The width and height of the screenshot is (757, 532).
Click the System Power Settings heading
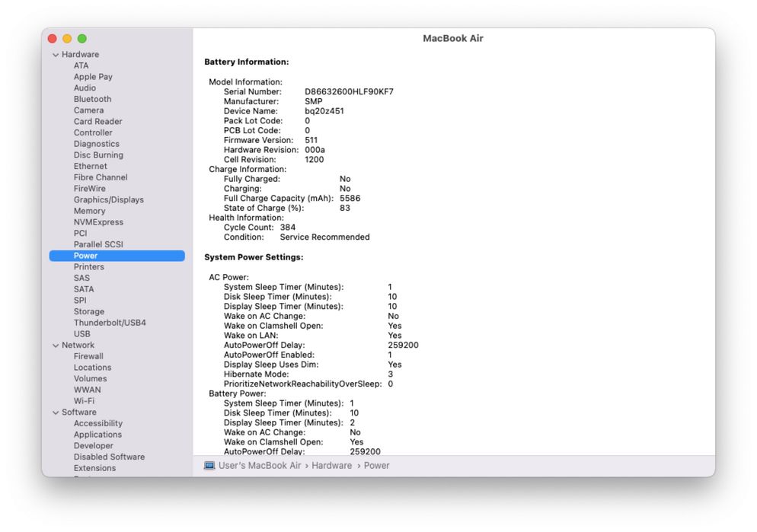(x=254, y=257)
